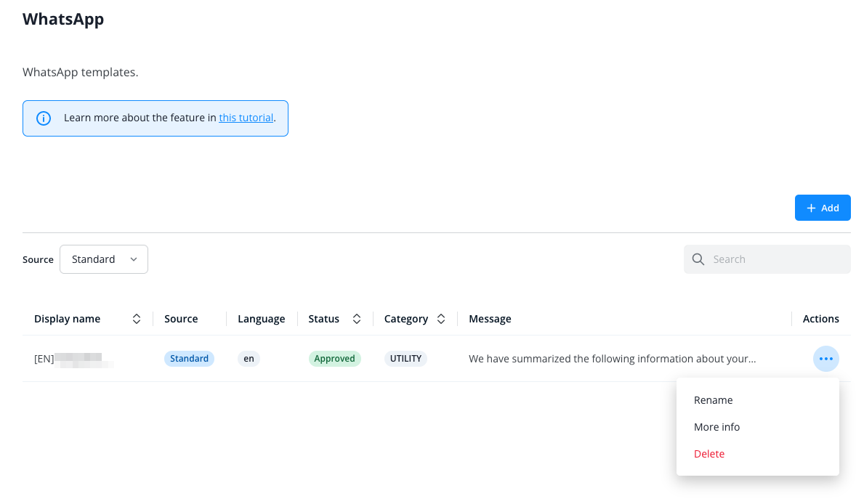Click the search magnifier icon
Image resolution: width=864 pixels, height=504 pixels.
pyautogui.click(x=698, y=259)
